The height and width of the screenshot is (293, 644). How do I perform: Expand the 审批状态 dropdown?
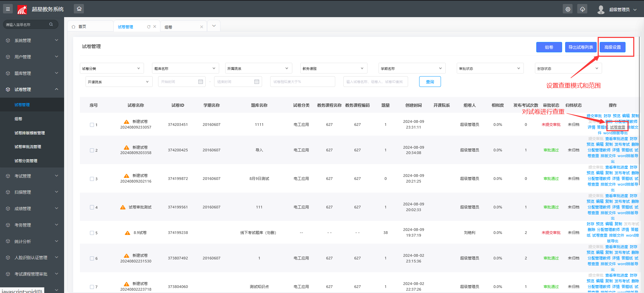pos(490,68)
